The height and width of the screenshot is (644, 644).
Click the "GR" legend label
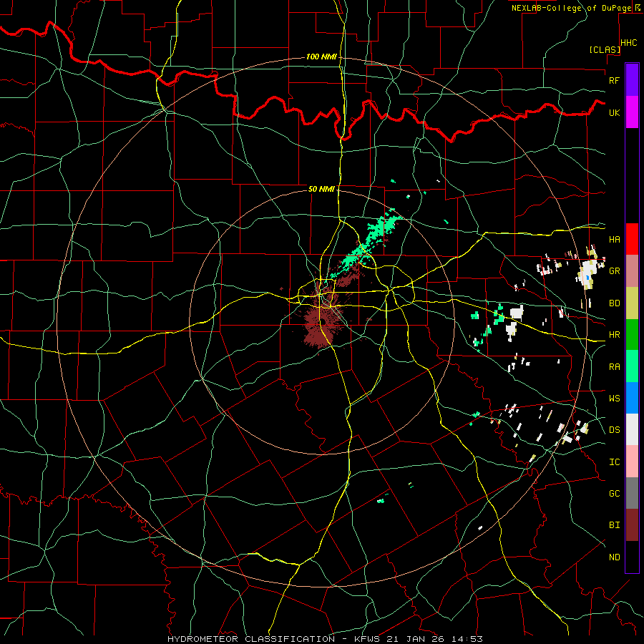point(614,271)
